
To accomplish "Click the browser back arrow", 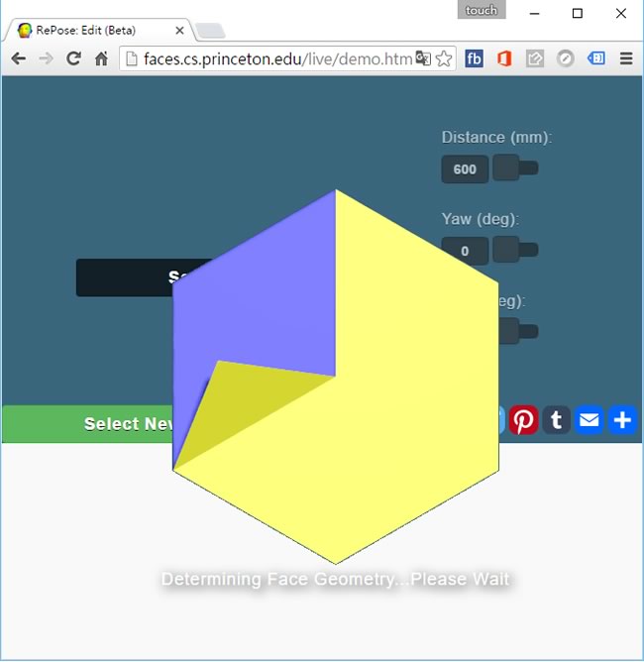I will pyautogui.click(x=18, y=58).
